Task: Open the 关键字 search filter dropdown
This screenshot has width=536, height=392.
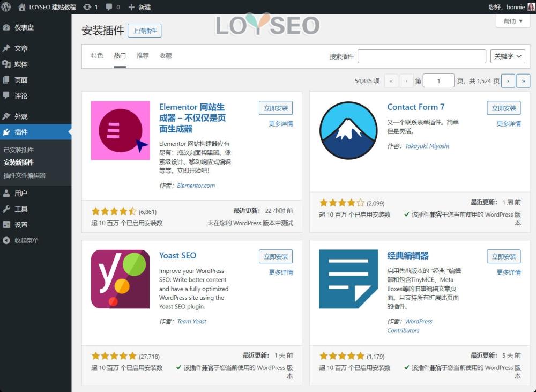Action: (507, 56)
